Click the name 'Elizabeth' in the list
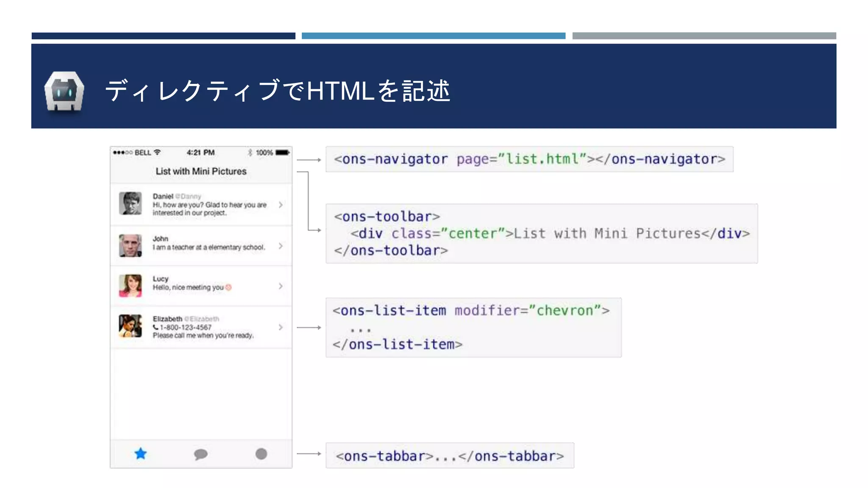 [167, 319]
